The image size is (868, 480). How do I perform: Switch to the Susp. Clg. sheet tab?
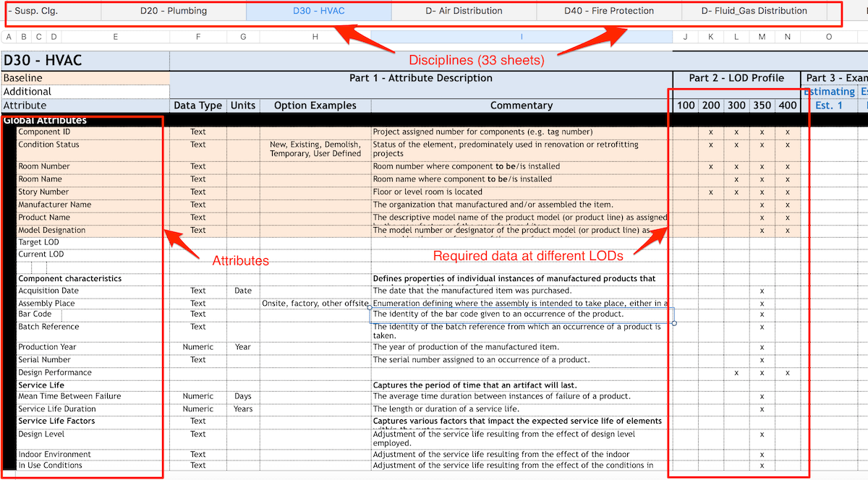point(51,11)
